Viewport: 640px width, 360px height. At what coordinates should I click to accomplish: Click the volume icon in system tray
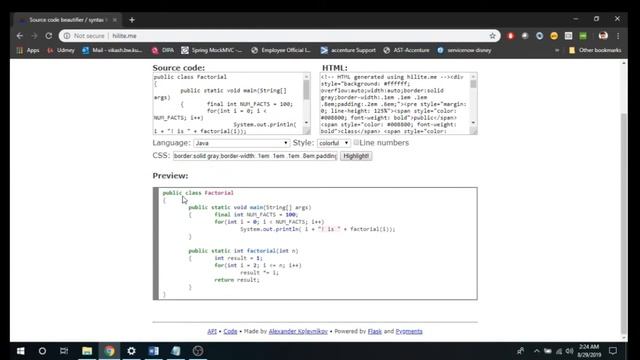click(570, 351)
